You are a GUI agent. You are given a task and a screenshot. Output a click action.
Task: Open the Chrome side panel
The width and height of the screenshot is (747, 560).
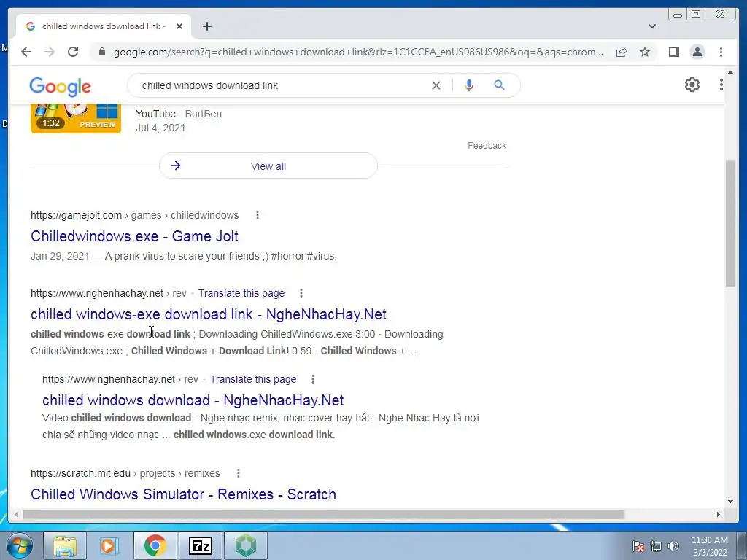(x=673, y=52)
